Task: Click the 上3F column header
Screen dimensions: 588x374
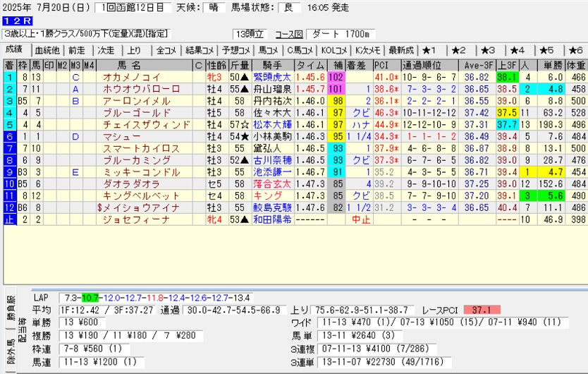Action: 506,65
